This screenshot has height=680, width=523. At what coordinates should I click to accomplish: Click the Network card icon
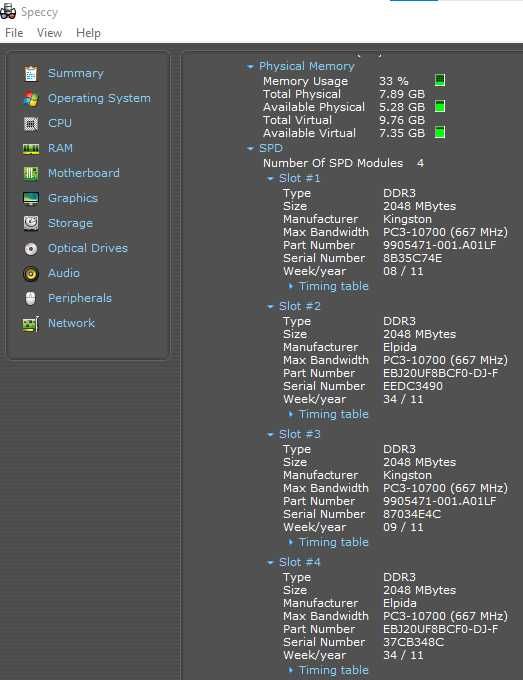click(31, 324)
